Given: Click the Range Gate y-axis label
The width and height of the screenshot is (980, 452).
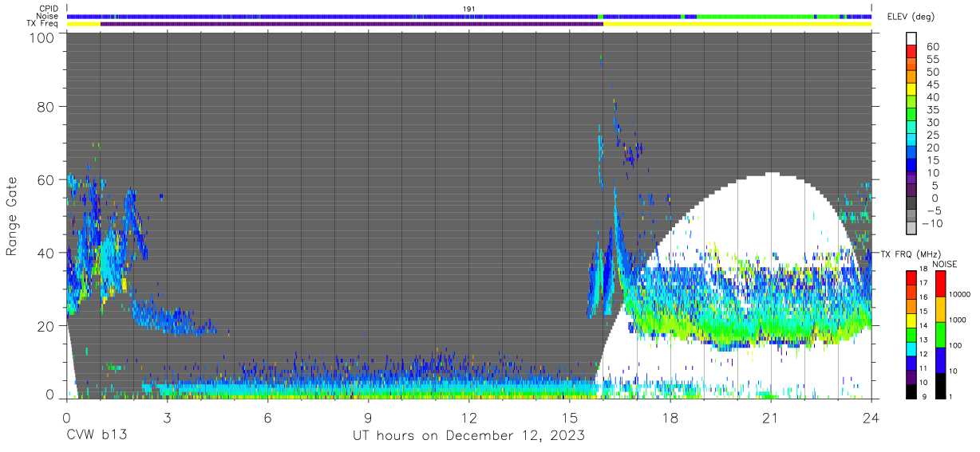Looking at the screenshot, I should point(12,217).
